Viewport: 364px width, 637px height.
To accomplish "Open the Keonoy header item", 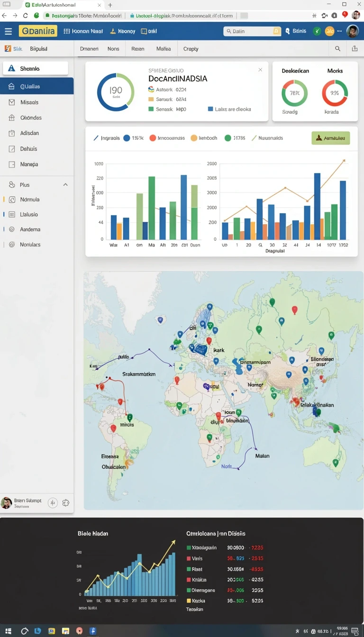I will pyautogui.click(x=123, y=31).
